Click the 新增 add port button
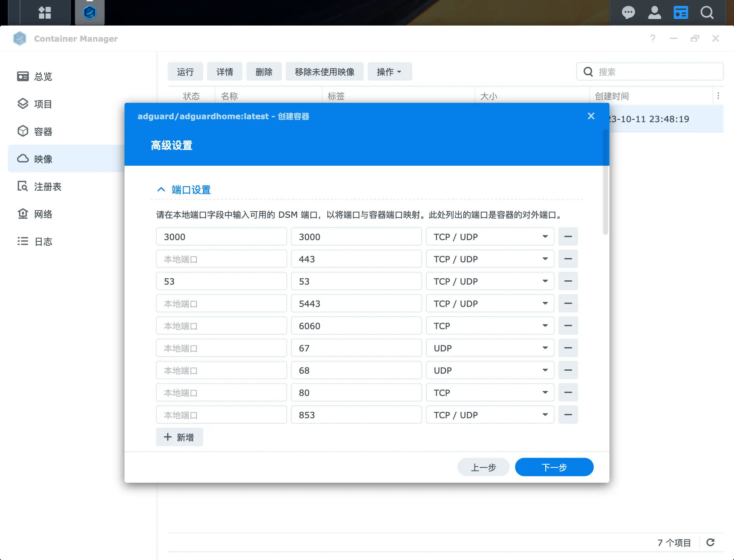The height and width of the screenshot is (560, 734). pos(180,437)
